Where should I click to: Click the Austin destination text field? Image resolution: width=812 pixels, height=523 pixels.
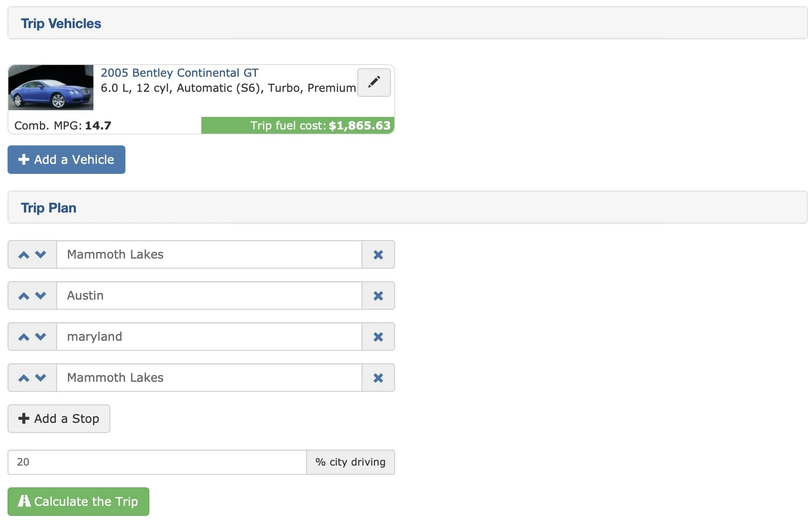coord(209,295)
